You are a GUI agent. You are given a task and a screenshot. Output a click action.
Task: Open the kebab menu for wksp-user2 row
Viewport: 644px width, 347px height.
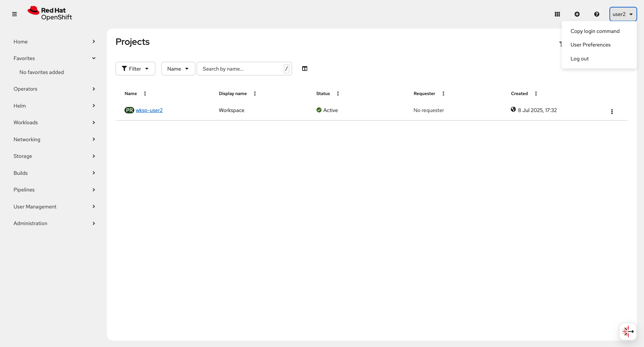tap(612, 111)
